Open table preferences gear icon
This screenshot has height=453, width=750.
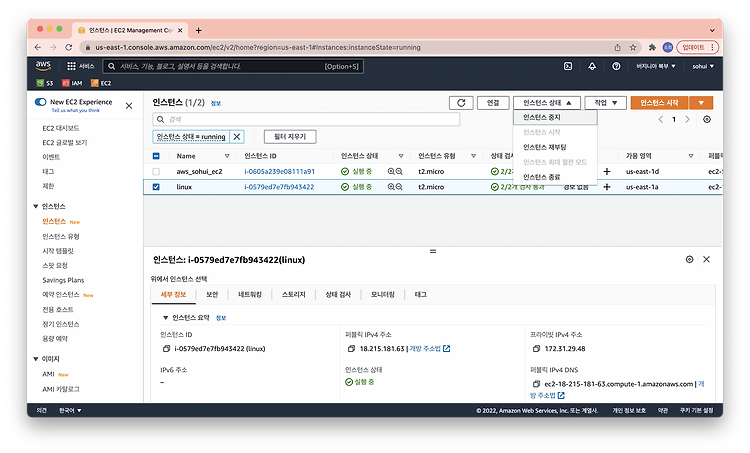(x=707, y=119)
